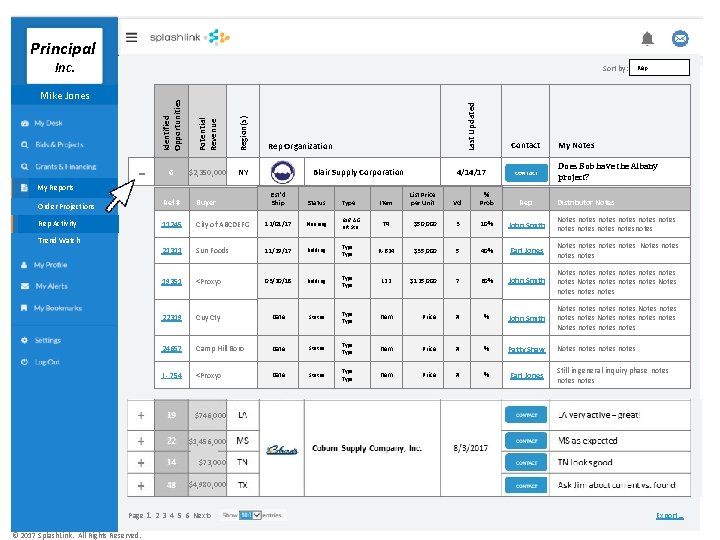The height and width of the screenshot is (540, 720).
Task: Click the Coburn Supply Company logo
Action: pyautogui.click(x=282, y=450)
